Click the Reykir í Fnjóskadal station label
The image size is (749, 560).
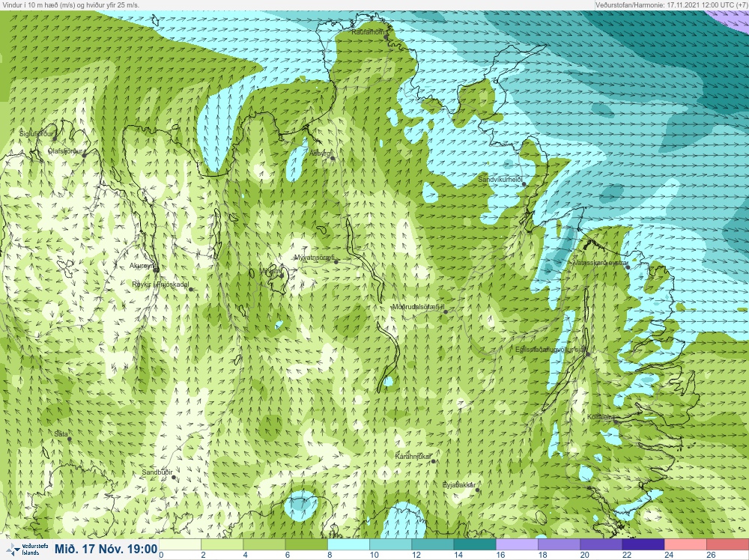(x=160, y=284)
